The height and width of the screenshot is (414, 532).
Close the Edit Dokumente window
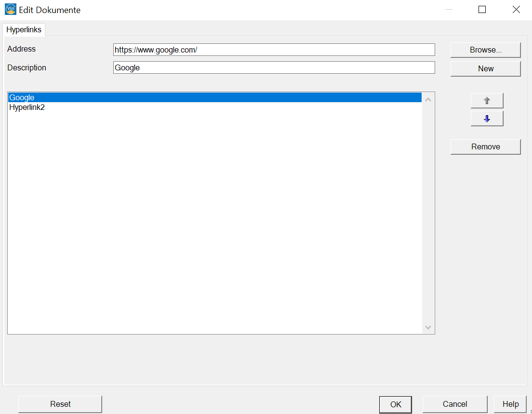(516, 10)
